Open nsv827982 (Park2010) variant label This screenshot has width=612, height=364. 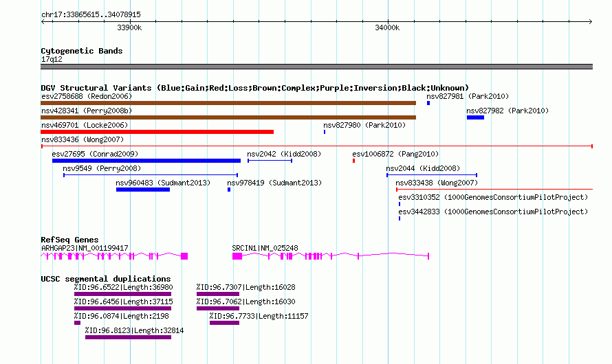[507, 111]
